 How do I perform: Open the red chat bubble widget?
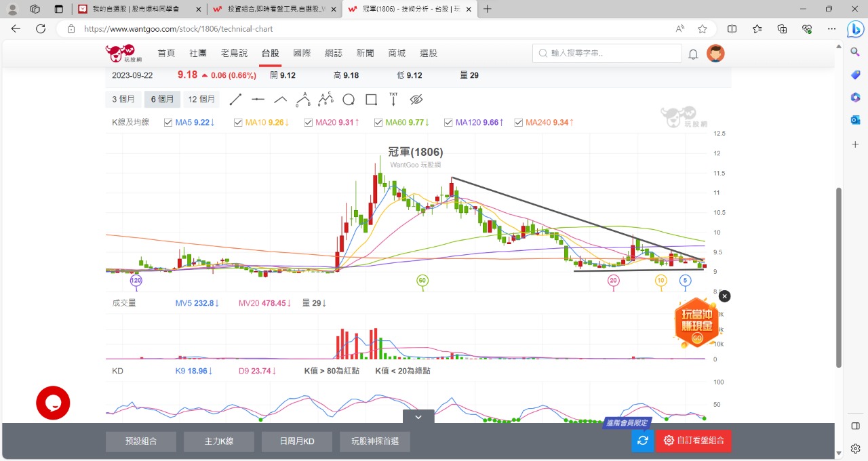point(53,403)
